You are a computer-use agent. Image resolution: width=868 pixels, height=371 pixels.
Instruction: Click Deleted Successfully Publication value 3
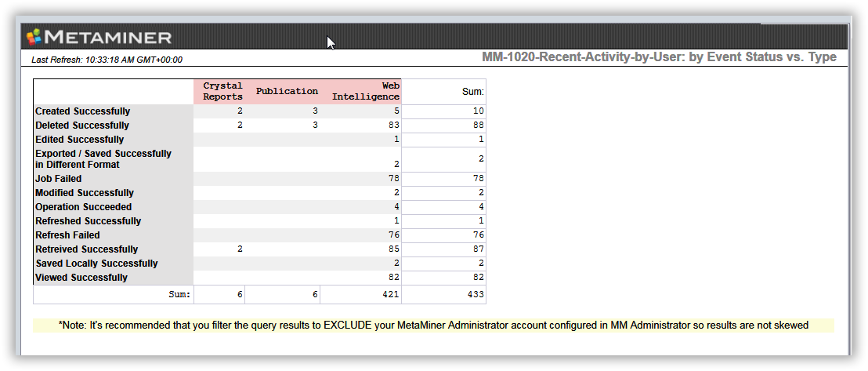point(315,125)
